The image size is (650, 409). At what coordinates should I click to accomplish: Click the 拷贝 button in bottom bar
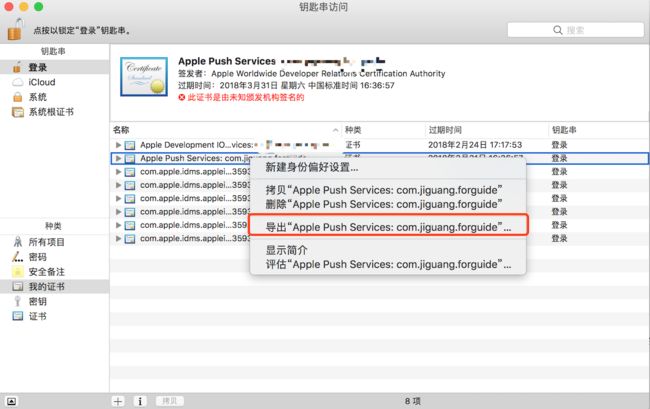click(x=170, y=401)
